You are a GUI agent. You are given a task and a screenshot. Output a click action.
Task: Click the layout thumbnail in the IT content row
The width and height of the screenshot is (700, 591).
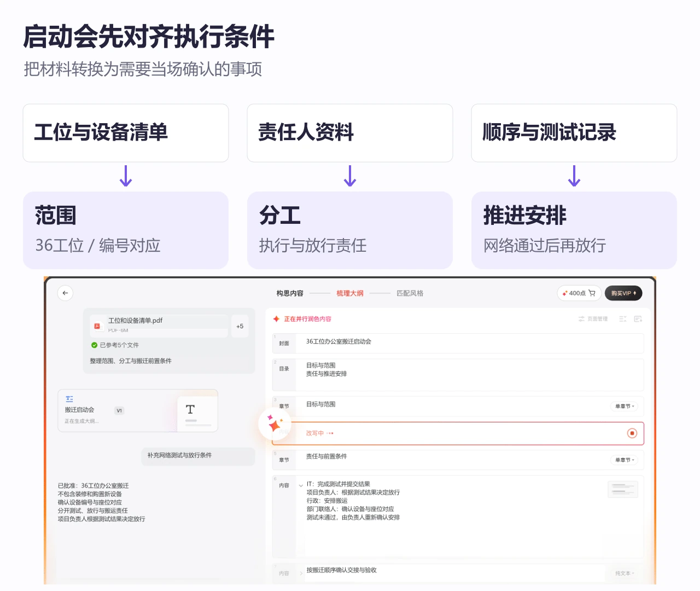click(623, 489)
